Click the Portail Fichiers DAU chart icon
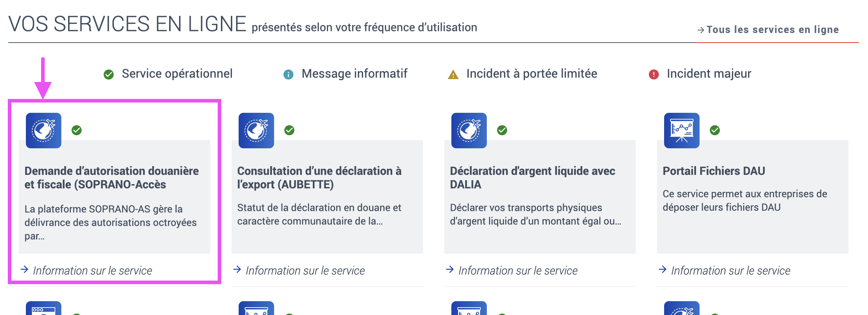Image resolution: width=868 pixels, height=315 pixels. tap(682, 131)
